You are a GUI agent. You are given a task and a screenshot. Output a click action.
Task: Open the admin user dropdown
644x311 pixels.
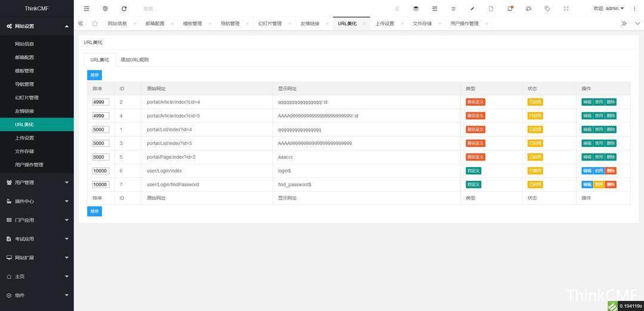(x=609, y=9)
